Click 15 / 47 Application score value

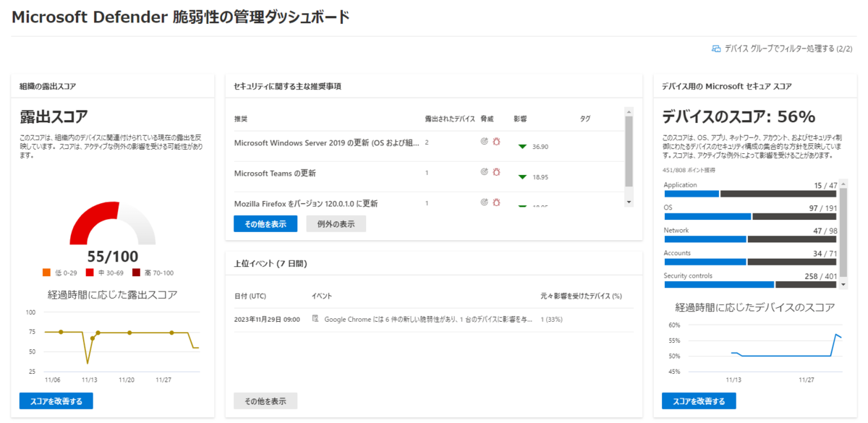[x=825, y=185]
